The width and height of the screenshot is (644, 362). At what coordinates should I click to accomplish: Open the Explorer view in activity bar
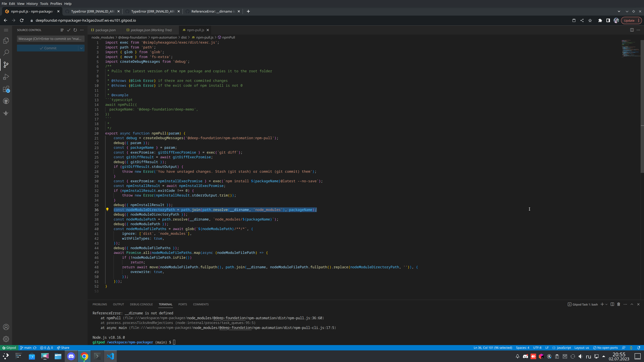pos(6,40)
